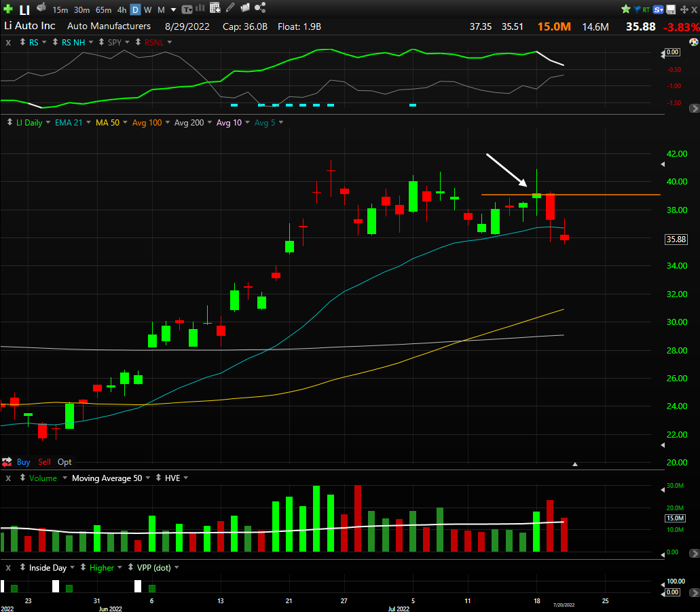Toggle the RT real-time indicator
The image size is (700, 612).
pyautogui.click(x=646, y=9)
